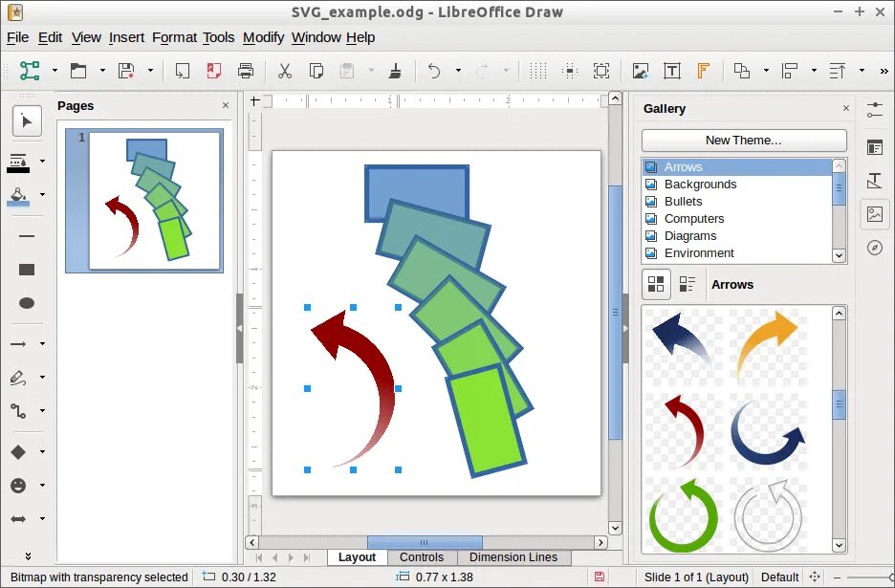
Task: Expand the Undo dropdown arrow
Action: (x=457, y=71)
